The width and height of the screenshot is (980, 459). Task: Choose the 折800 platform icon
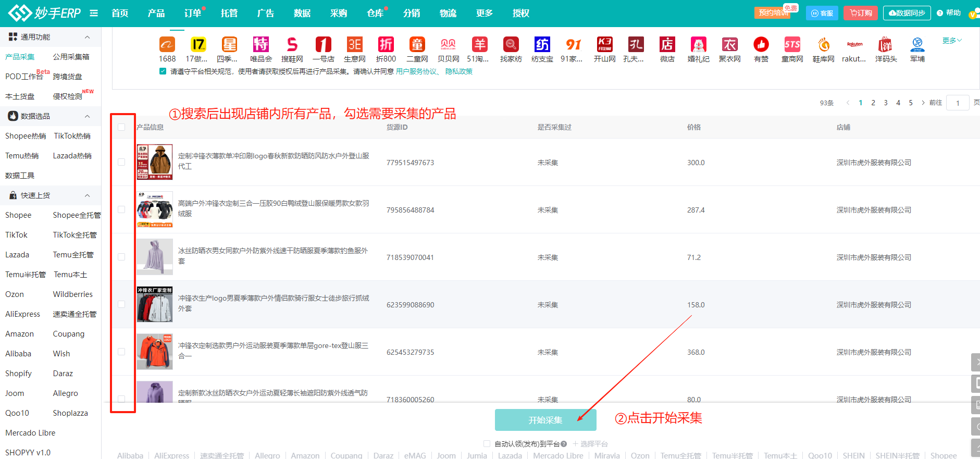[x=386, y=45]
